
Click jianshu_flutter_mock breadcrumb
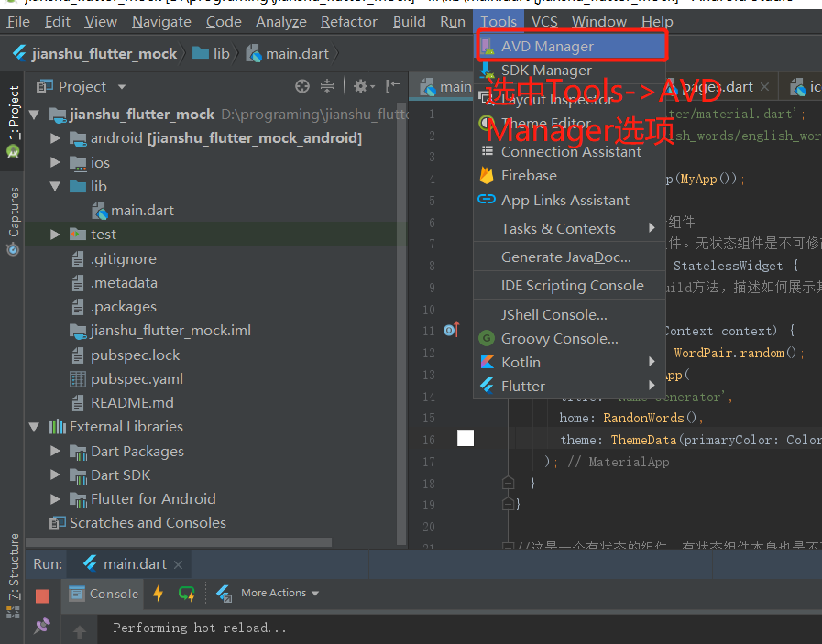click(x=95, y=53)
